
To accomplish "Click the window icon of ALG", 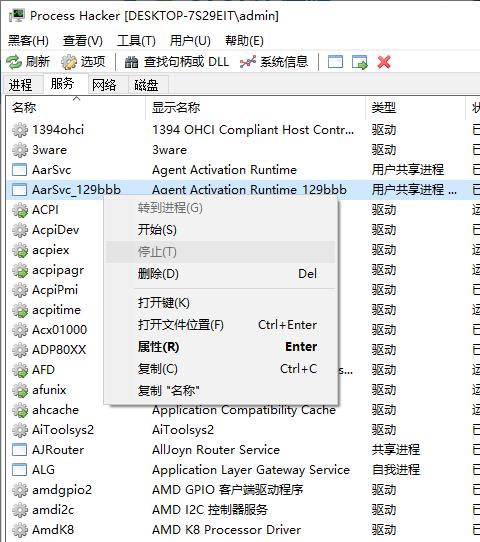I will [x=19, y=470].
